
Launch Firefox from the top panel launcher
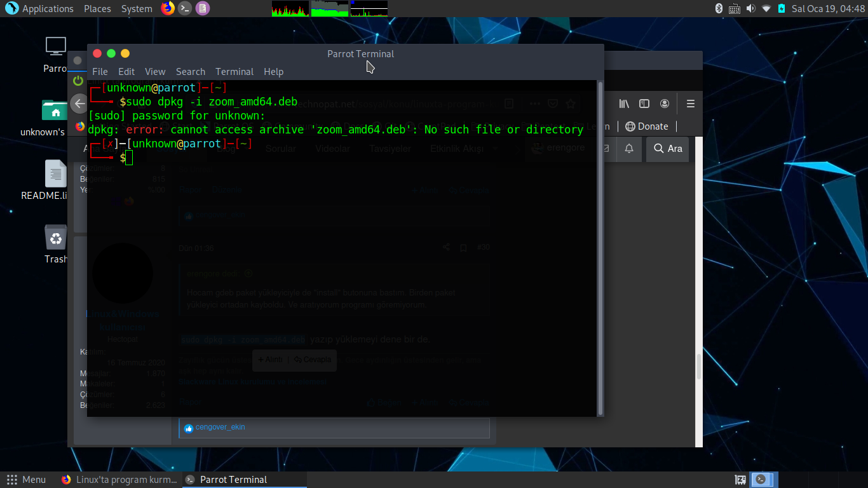168,8
